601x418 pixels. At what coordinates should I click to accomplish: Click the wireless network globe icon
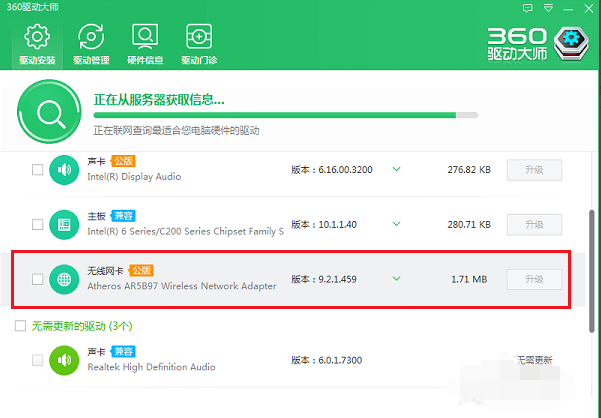pyautogui.click(x=64, y=279)
